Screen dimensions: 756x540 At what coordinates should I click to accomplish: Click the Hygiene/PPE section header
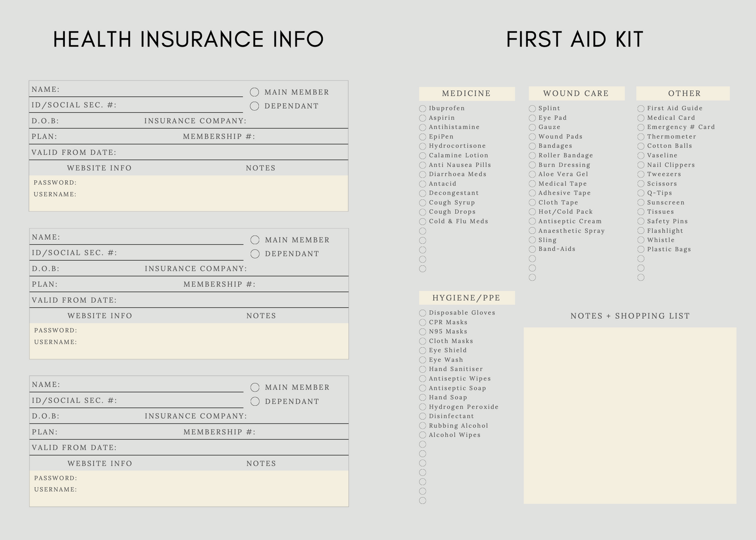pos(467,298)
